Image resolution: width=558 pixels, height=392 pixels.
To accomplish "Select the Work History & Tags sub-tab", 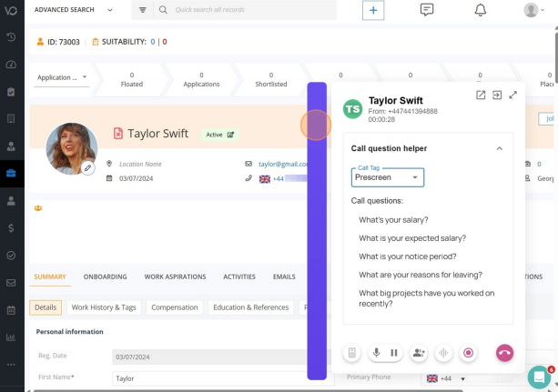I will click(104, 307).
